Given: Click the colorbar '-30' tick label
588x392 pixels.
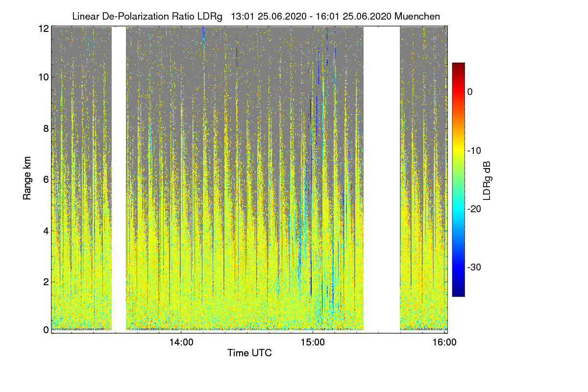Looking at the screenshot, I should pyautogui.click(x=475, y=268).
